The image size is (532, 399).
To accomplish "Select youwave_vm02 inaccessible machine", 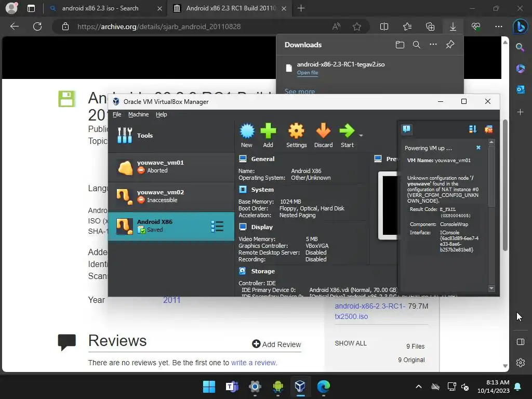I will tap(171, 196).
